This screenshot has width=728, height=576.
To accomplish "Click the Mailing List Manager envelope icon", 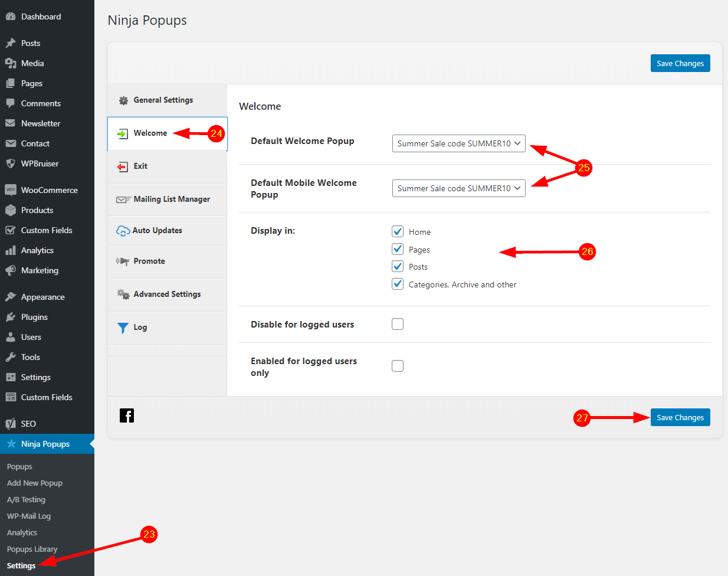I will (x=123, y=199).
